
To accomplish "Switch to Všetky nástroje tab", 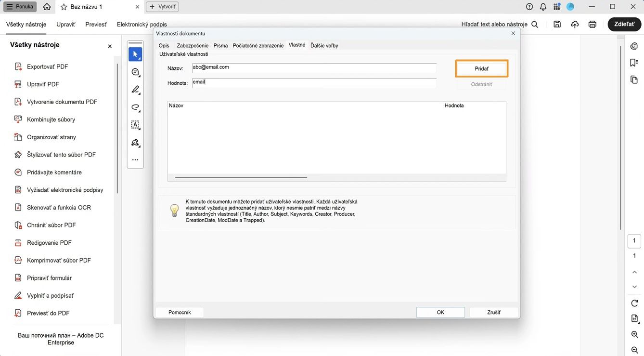I will (26, 25).
